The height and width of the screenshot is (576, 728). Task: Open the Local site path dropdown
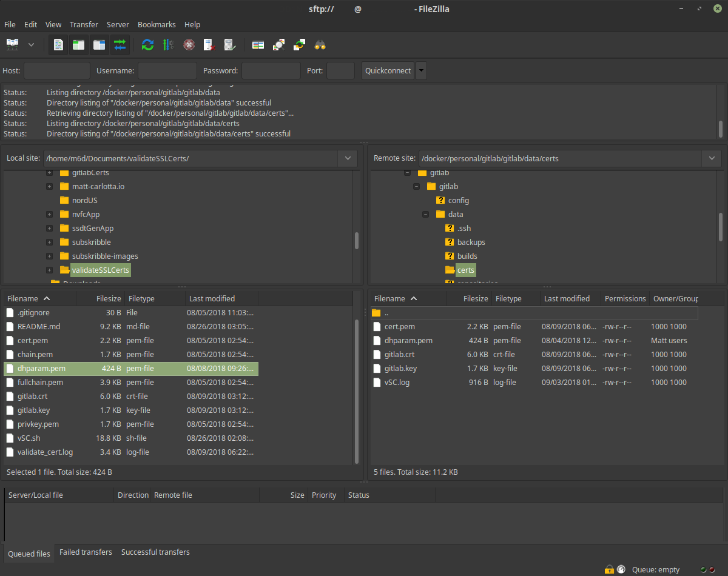coord(348,158)
